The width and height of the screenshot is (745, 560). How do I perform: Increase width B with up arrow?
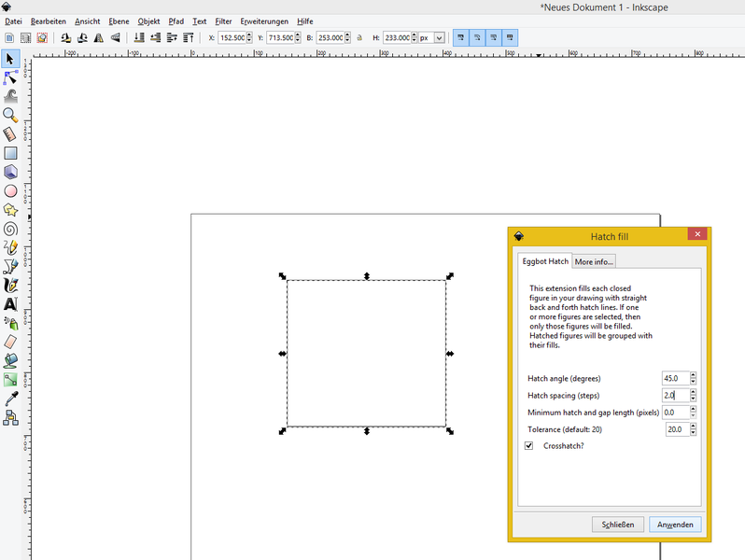[348, 35]
